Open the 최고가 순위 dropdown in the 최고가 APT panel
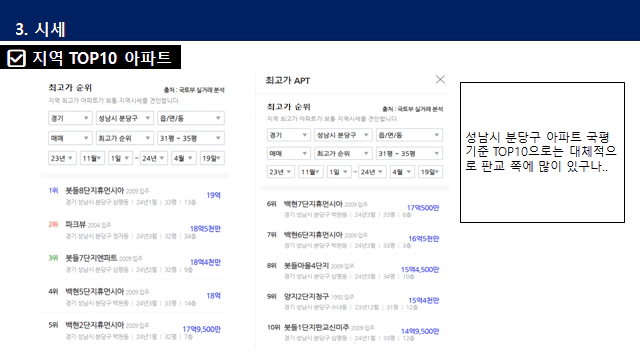640x360 pixels. (343, 153)
